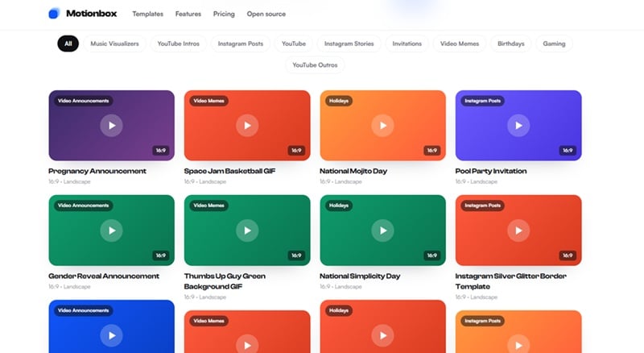Click '16:9 • Landscape' under Pool Party Invitation

point(476,182)
